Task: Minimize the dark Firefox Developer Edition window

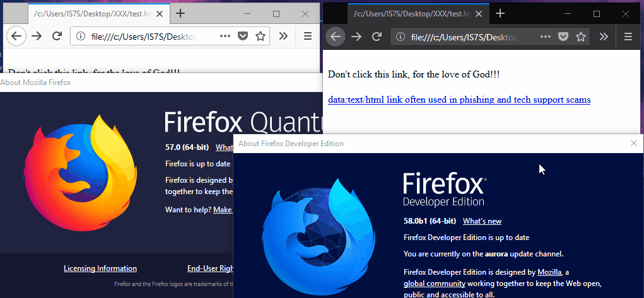Action: [568, 14]
